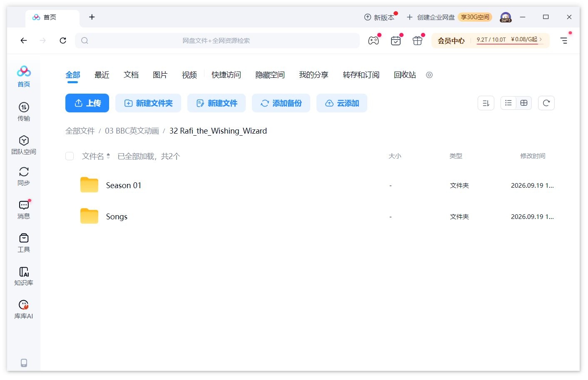This screenshot has width=588, height=380.
Task: Select the Season 01 folder name
Action: pos(124,185)
